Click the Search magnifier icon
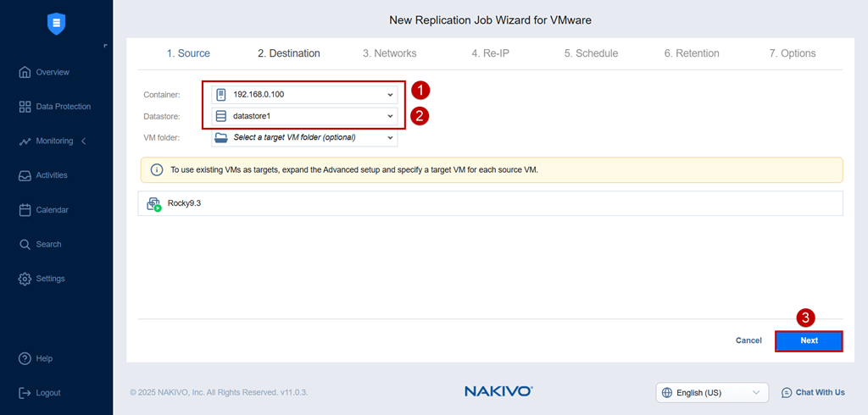 pos(25,244)
